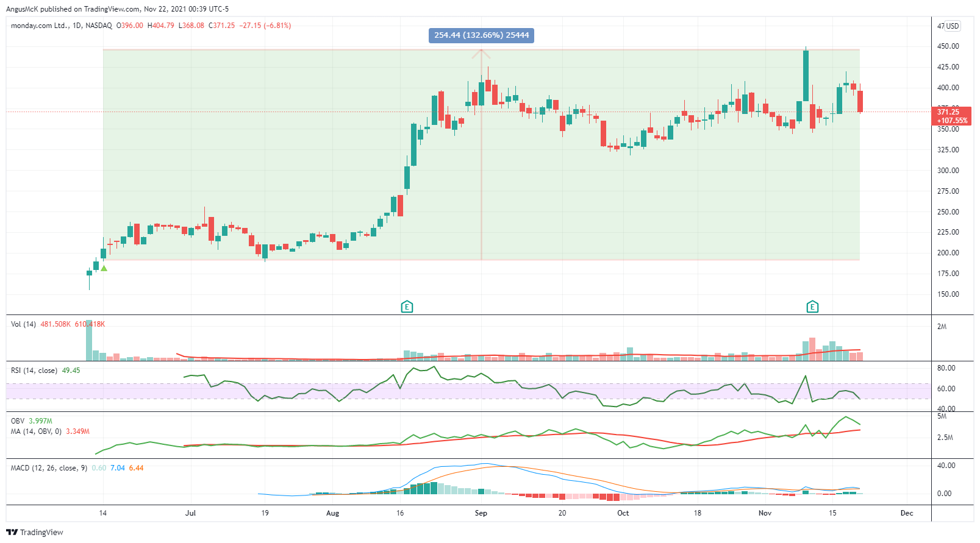Image resolution: width=980 pixels, height=543 pixels.
Task: Click the MA value 3.349M
Action: (x=77, y=431)
